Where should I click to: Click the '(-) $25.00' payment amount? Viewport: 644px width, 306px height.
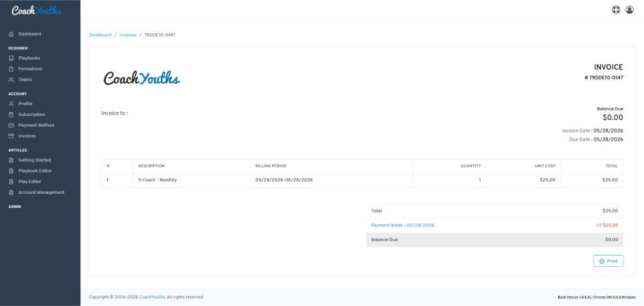[607, 225]
